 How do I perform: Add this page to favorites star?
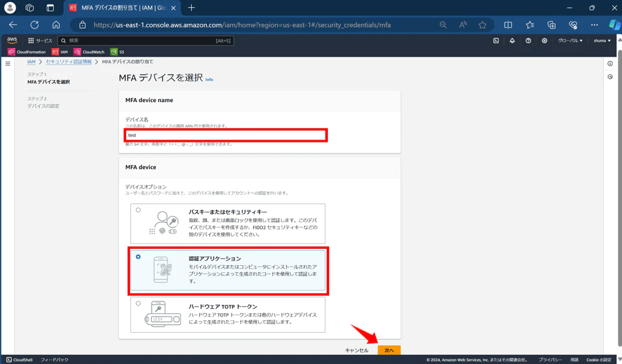point(482,25)
